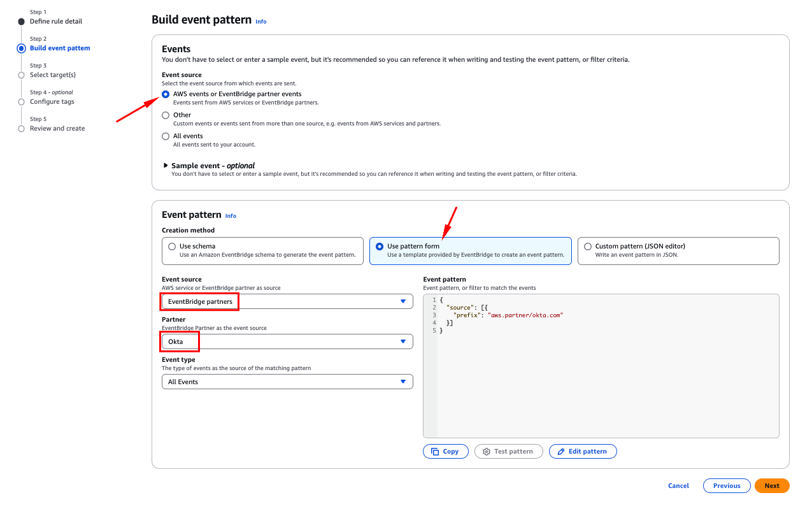
Task: Choose AWS events or EventBridge partner events
Action: pyautogui.click(x=166, y=94)
